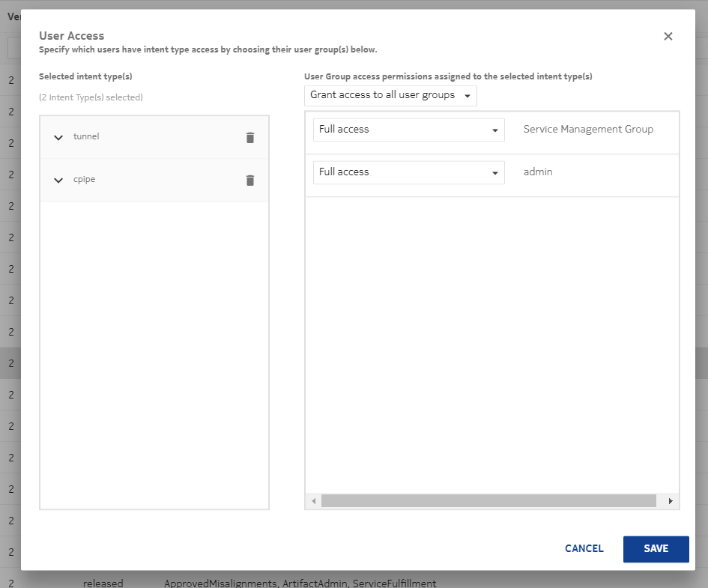Save the user access settings
Viewport: 708px width, 588px height.
point(656,548)
